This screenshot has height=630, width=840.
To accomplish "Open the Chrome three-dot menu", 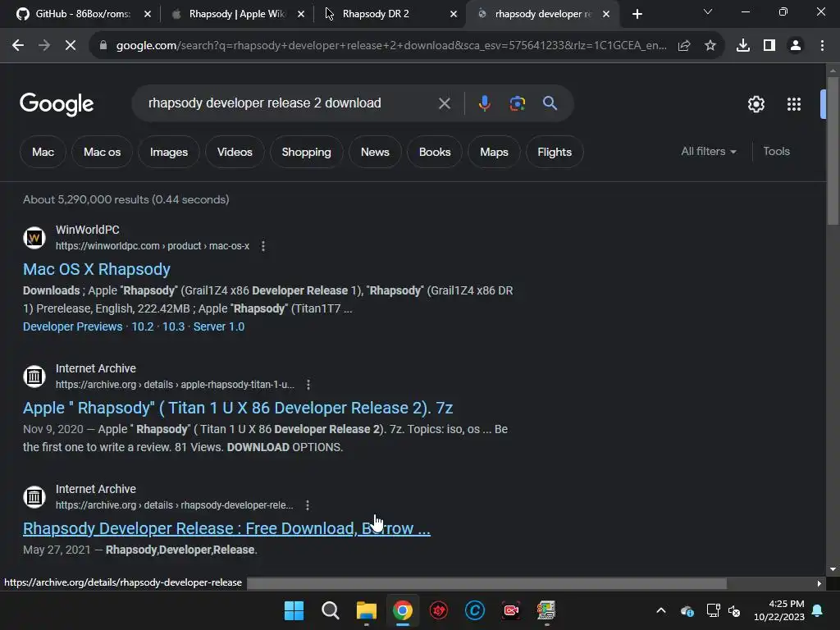I will 822,46.
